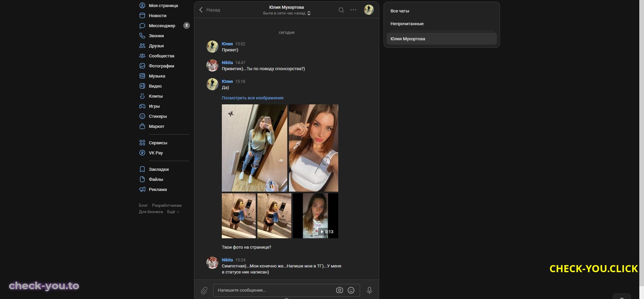Open the Игры gamepad icon
644x299 pixels.
[142, 106]
